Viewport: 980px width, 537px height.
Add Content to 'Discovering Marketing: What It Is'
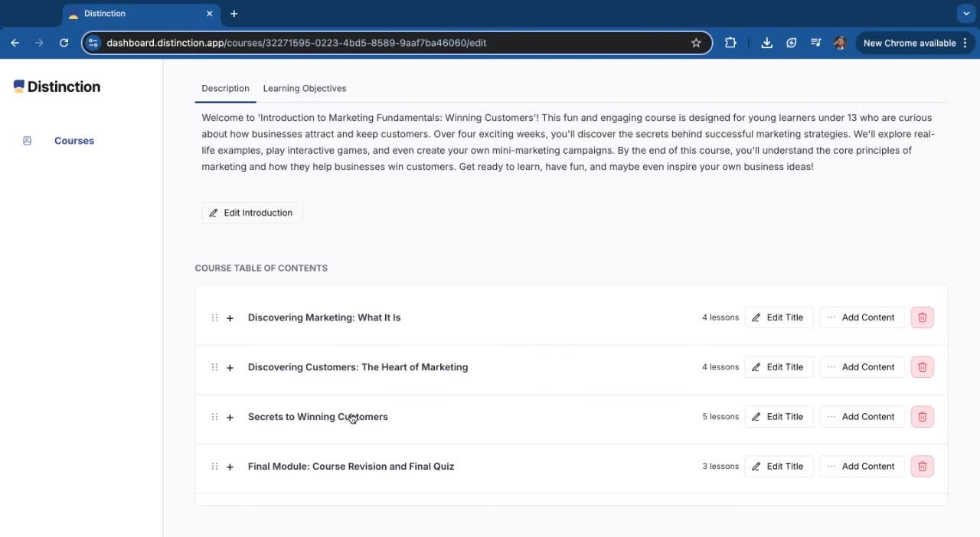tap(861, 317)
